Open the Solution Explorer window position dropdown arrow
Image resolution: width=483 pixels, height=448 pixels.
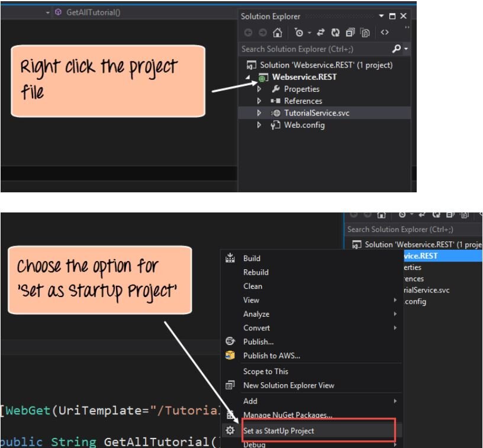381,16
